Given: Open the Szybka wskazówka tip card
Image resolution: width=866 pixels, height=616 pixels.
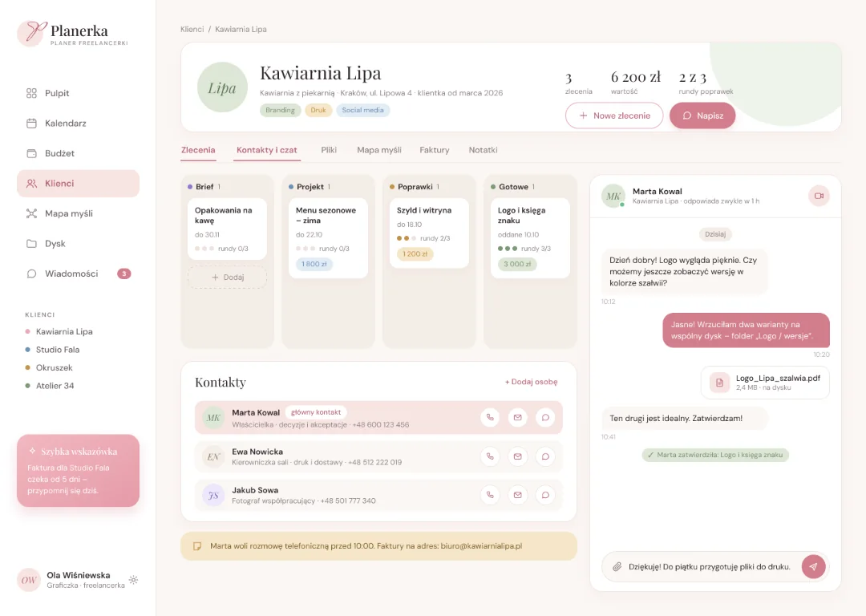Looking at the screenshot, I should (78, 471).
